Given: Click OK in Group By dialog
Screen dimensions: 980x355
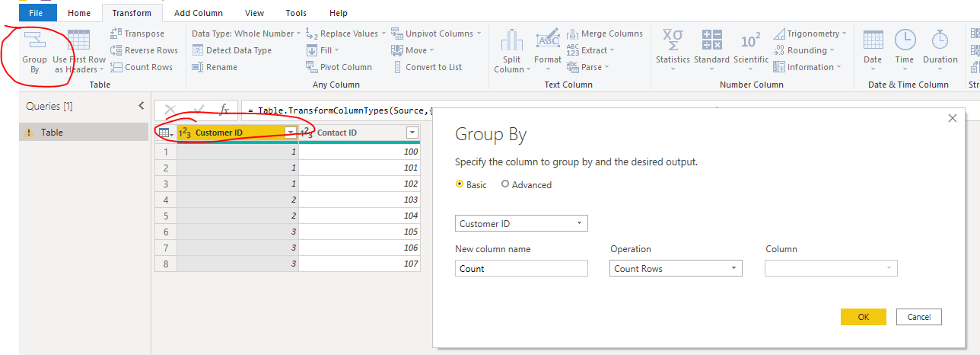Looking at the screenshot, I should pyautogui.click(x=864, y=317).
